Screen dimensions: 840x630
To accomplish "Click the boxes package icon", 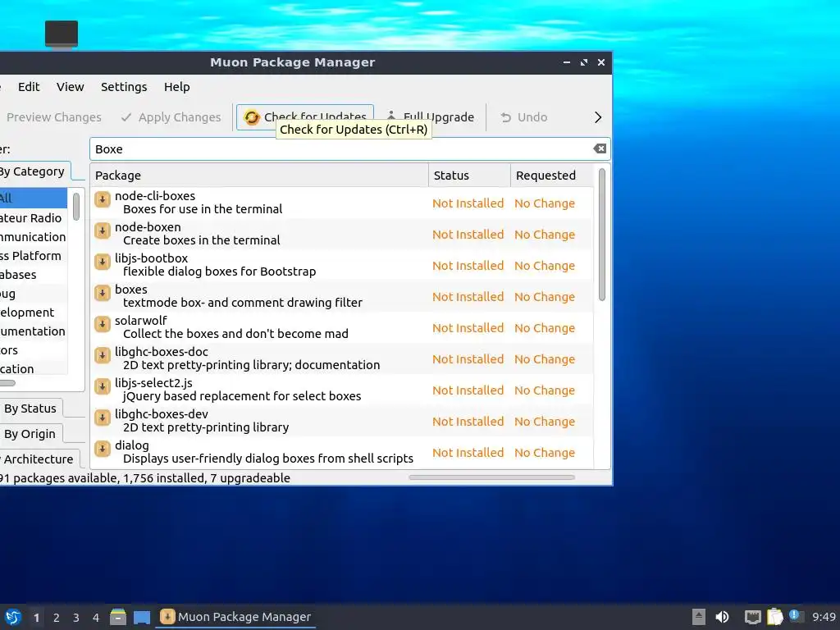I will 103,293.
